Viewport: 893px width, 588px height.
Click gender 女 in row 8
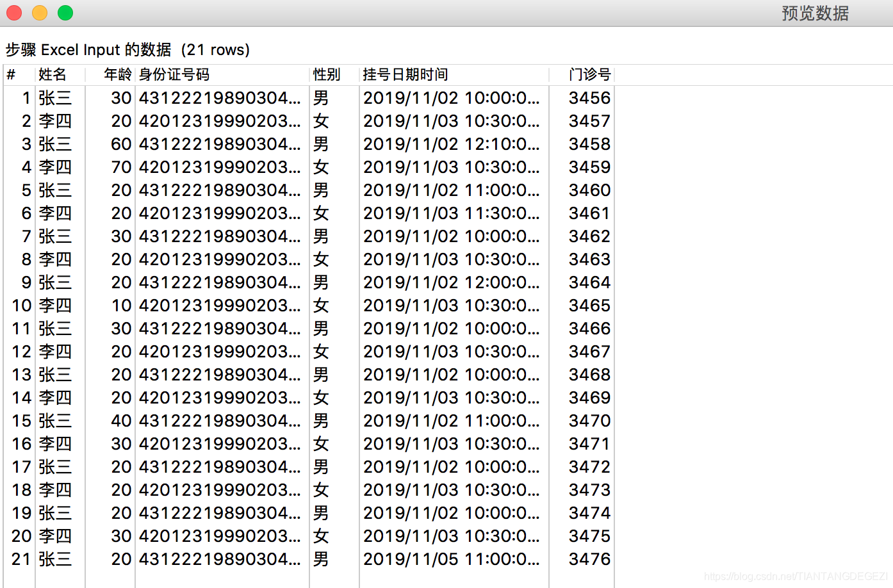(x=321, y=259)
